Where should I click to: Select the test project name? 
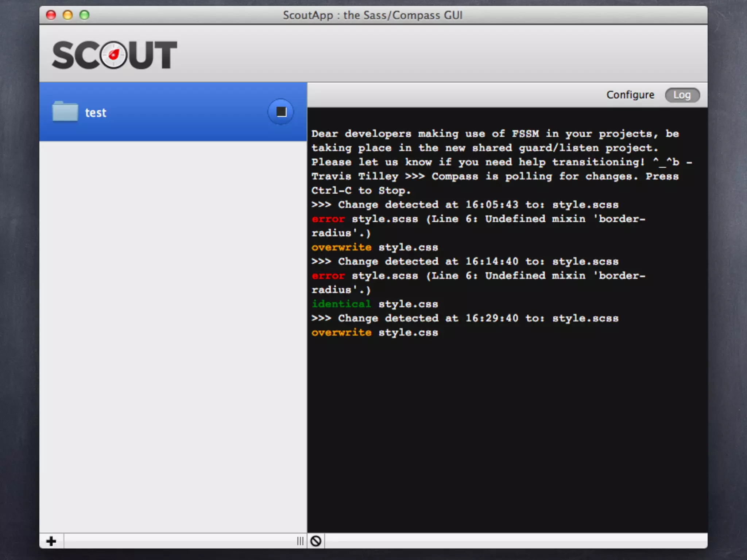(96, 113)
